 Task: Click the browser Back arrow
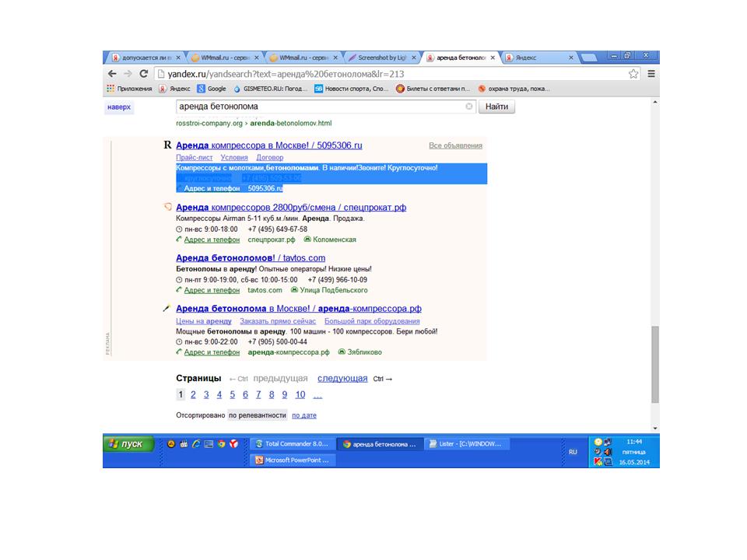(112, 74)
